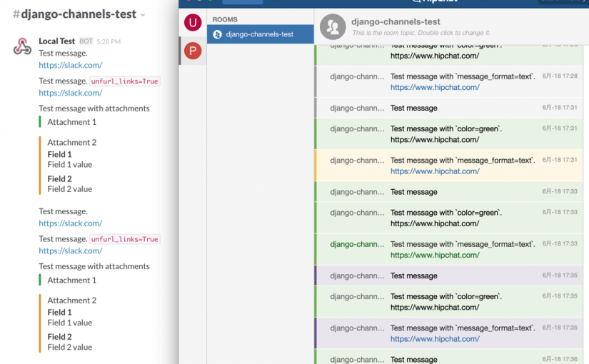This screenshot has height=364, width=589.
Task: Click the 6月-18 17:28 timestamp
Action: click(x=560, y=76)
